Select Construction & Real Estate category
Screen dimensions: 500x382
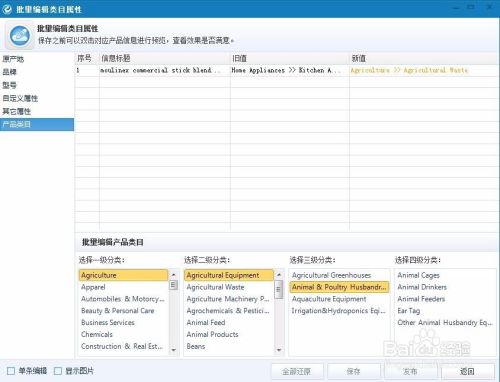[122, 346]
